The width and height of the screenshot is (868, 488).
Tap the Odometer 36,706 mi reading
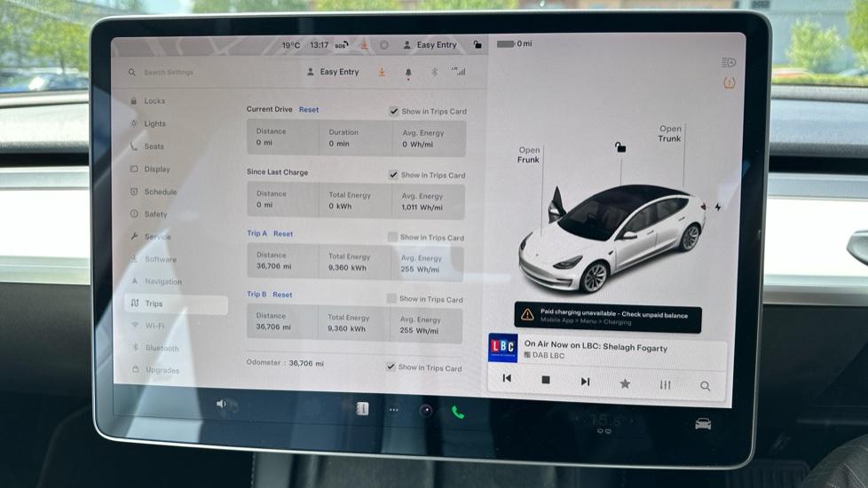coord(306,363)
